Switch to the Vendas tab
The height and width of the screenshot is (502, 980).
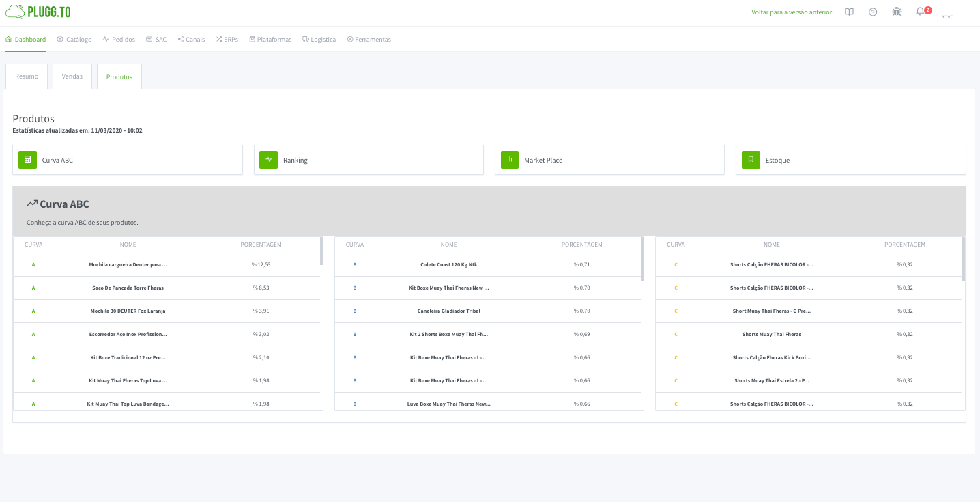[x=72, y=76]
